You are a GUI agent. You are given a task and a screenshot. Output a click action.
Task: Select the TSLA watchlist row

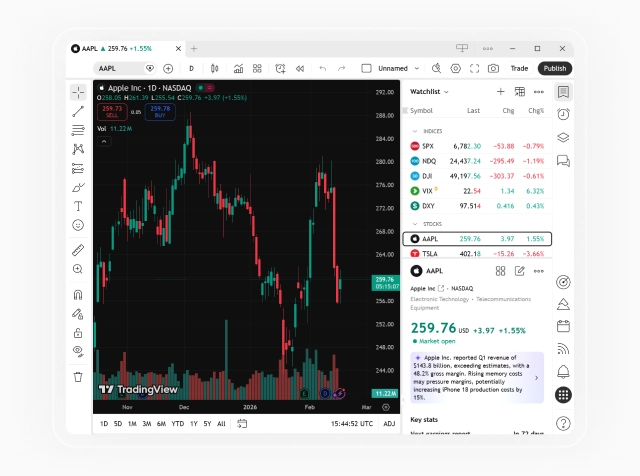477,253
